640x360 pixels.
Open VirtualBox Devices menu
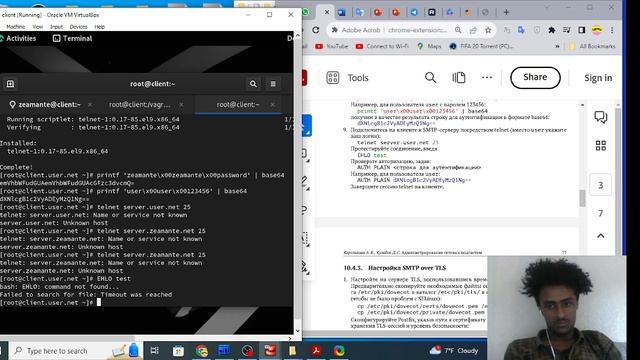click(78, 27)
